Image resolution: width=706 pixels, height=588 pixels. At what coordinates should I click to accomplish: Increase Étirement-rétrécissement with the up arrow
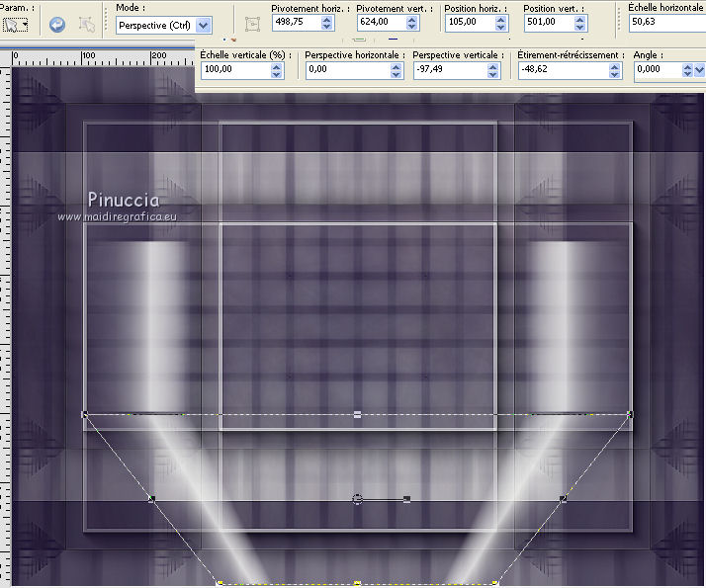pyautogui.click(x=615, y=67)
